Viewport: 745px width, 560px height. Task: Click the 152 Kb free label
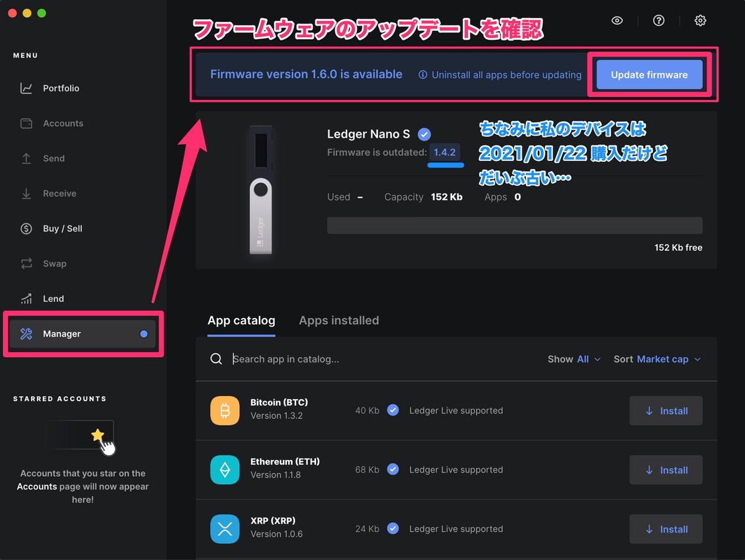click(x=679, y=248)
